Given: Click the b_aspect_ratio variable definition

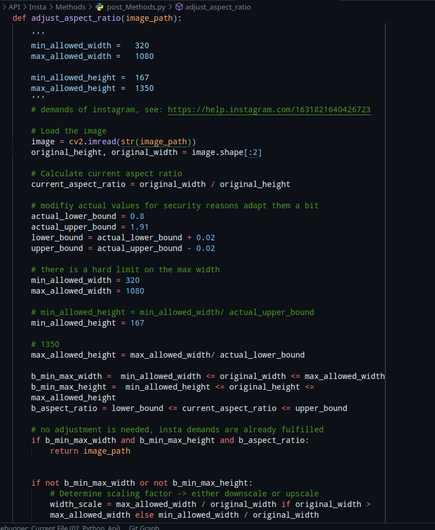Looking at the screenshot, I should (x=64, y=408).
